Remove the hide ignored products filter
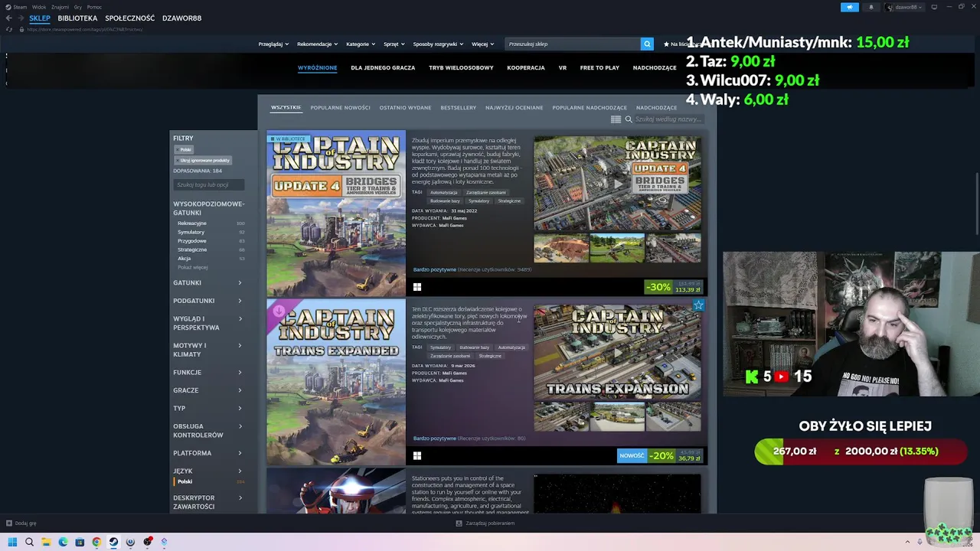Screen dimensions: 980x551 click(203, 160)
